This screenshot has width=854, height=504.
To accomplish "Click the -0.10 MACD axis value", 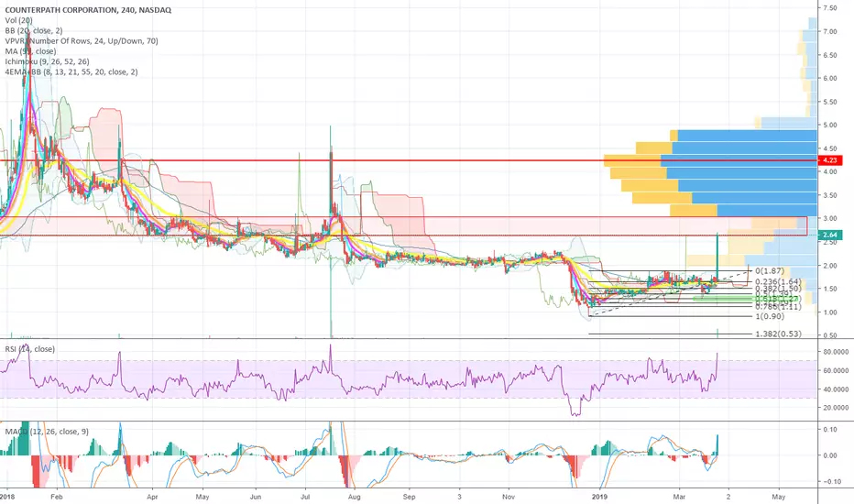I will pos(832,482).
